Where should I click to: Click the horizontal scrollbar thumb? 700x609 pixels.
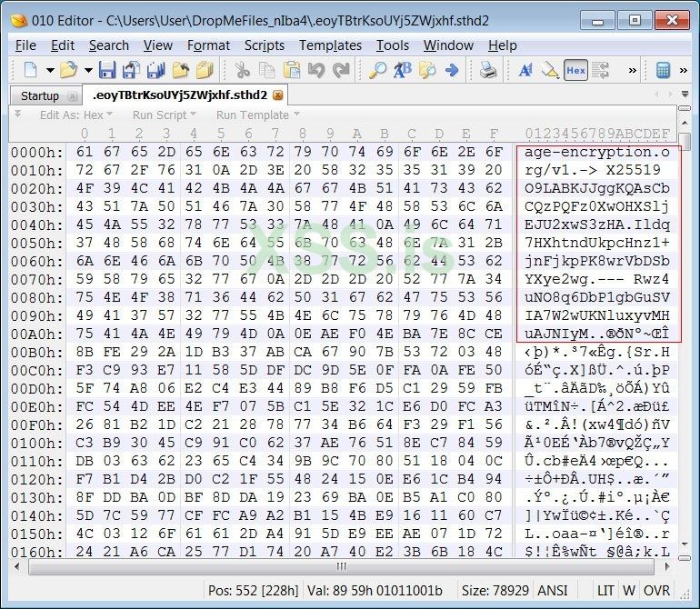pos(342,567)
